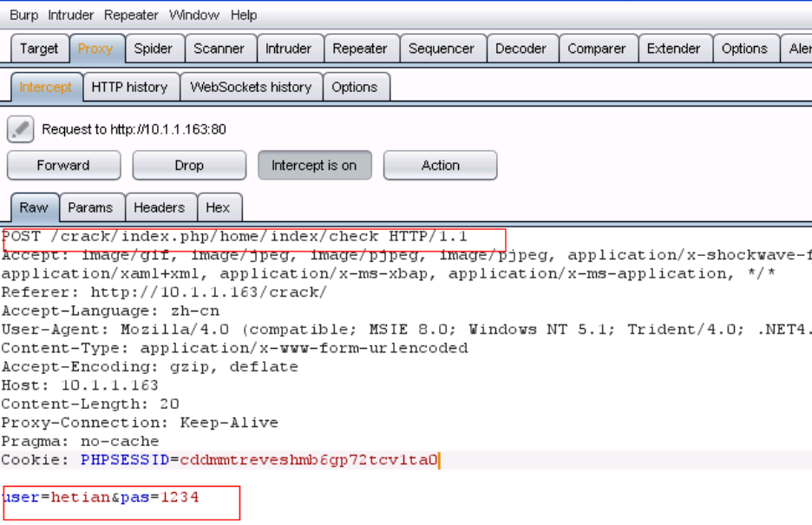The image size is (812, 525).
Task: Click the PHPSESSID cookie value
Action: coord(309,460)
